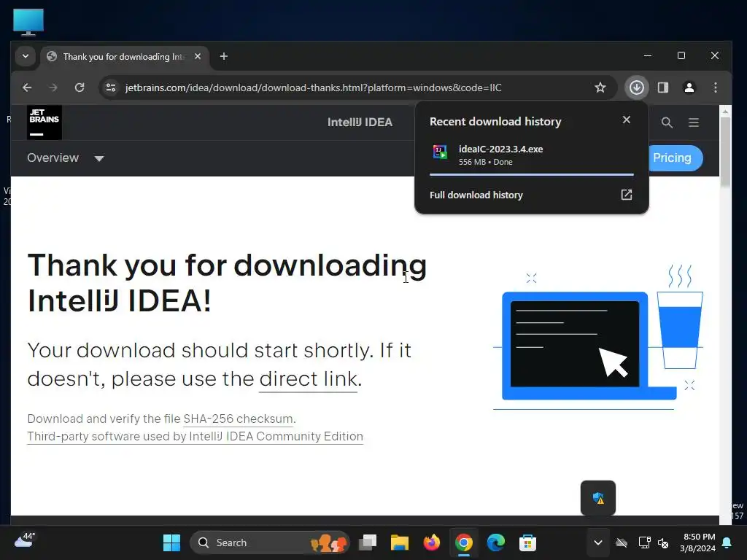
Task: Open Task View from the taskbar
Action: pyautogui.click(x=368, y=542)
